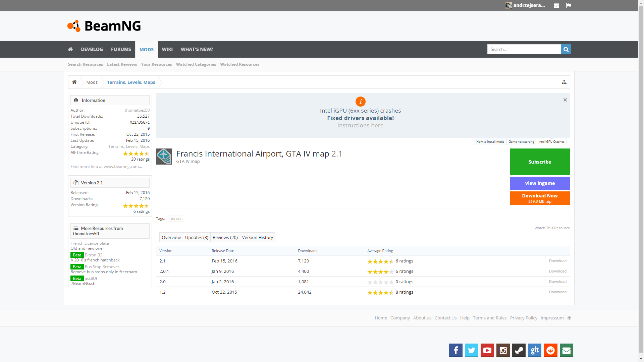Open the FORUMS menu
The width and height of the screenshot is (644, 362).
pos(121,49)
